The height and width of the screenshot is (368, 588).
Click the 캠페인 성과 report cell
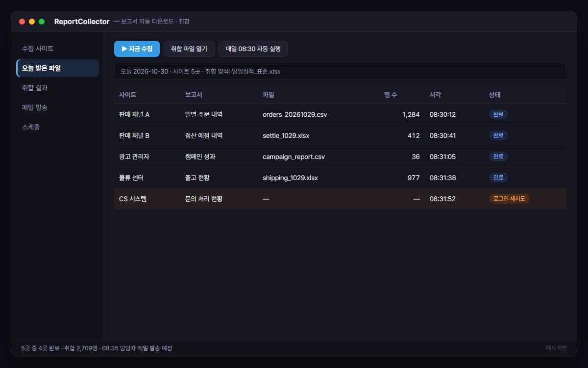[200, 157]
